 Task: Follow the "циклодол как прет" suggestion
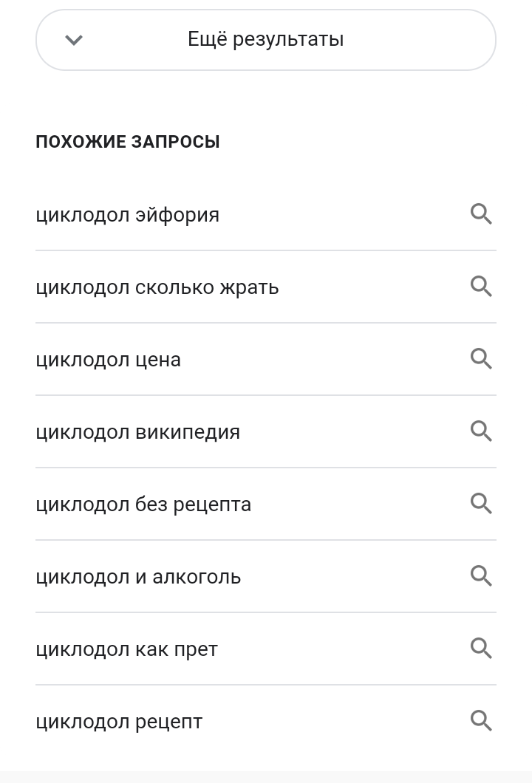(126, 649)
